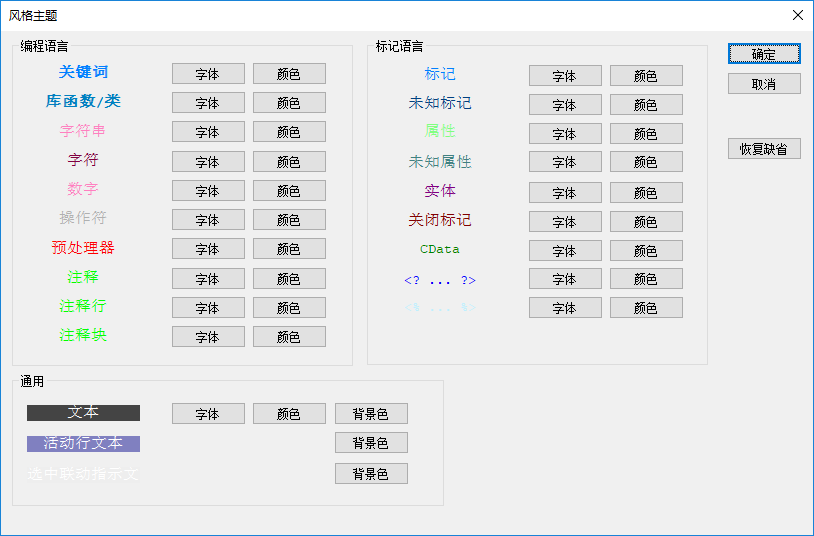Set 背景色 for 活动行文本
Screen dimensions: 814x536
coord(371,443)
